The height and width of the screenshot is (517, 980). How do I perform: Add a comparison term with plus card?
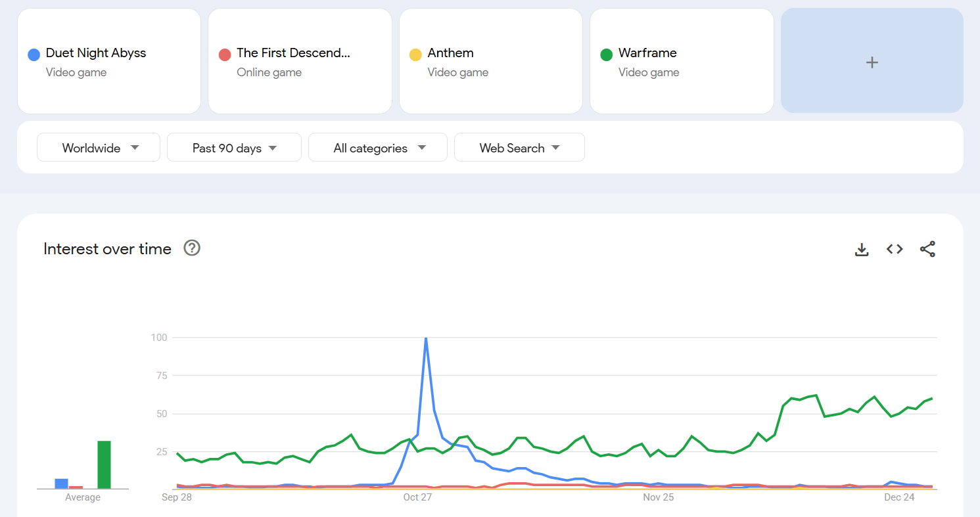click(x=872, y=61)
